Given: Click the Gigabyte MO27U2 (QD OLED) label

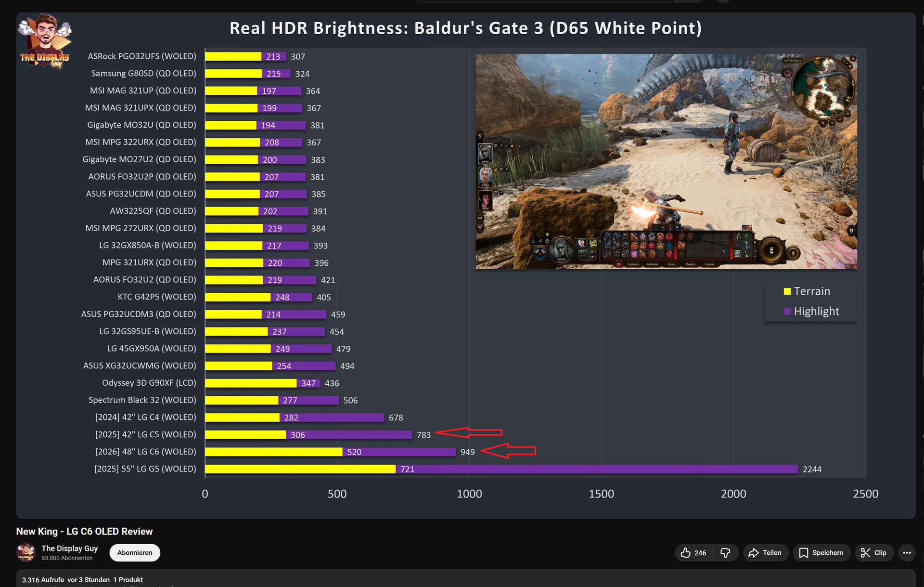Looking at the screenshot, I should [x=139, y=159].
